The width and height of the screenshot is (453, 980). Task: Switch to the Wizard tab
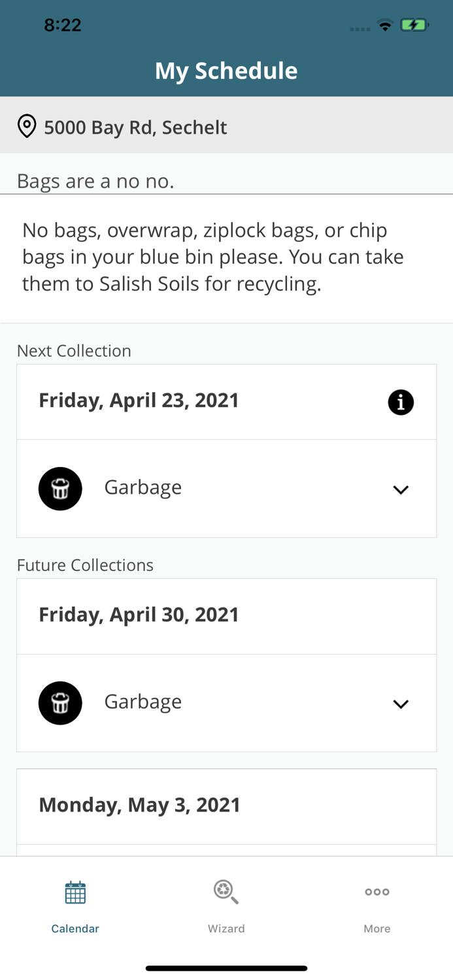click(226, 905)
